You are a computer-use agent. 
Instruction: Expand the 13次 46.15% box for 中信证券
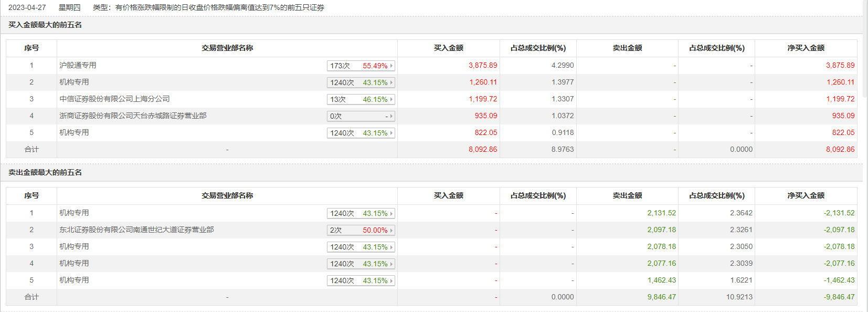(391, 99)
